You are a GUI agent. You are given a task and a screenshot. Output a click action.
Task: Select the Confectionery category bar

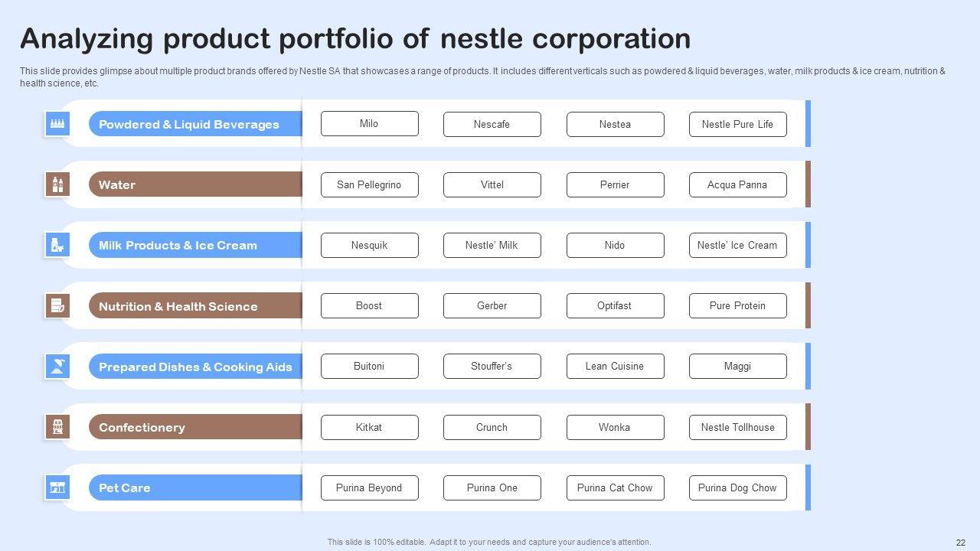pyautogui.click(x=195, y=427)
